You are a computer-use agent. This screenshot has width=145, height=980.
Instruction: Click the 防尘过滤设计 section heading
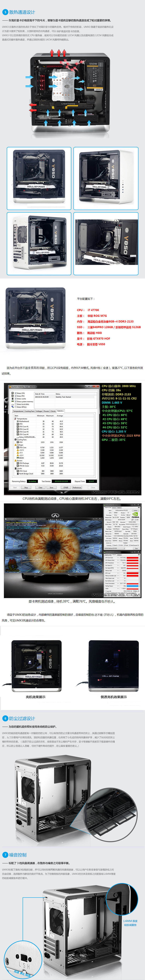22,718
